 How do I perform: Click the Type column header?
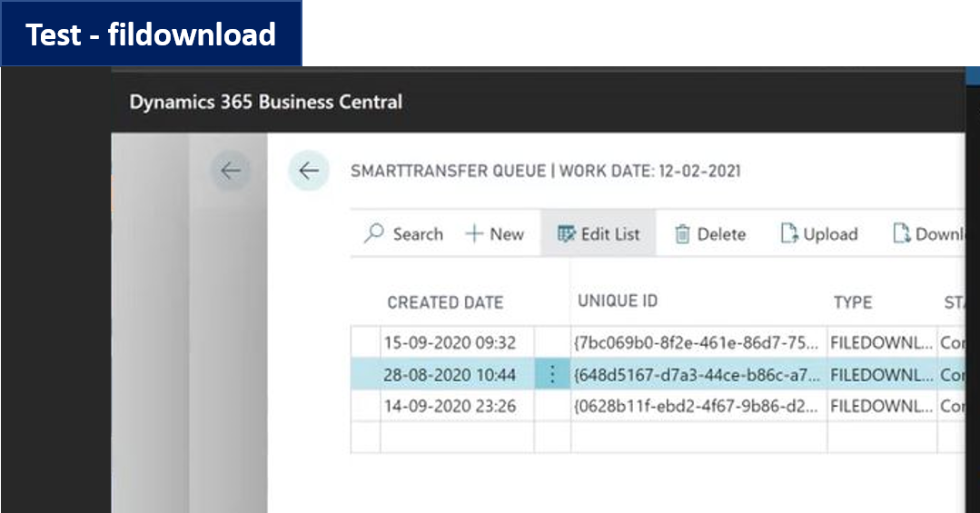tap(853, 302)
